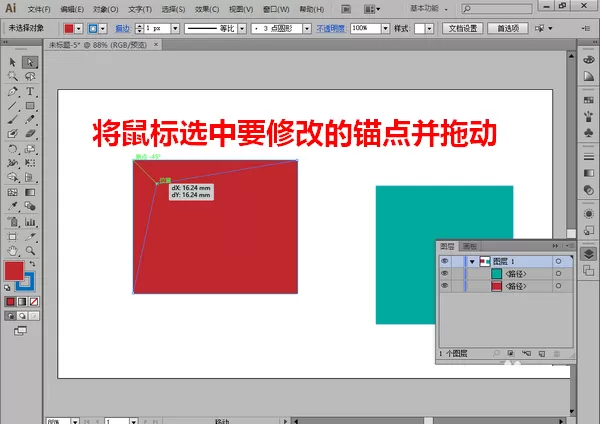Image resolution: width=600 pixels, height=424 pixels.
Task: Select the Direct Selection tool
Action: tap(30, 62)
